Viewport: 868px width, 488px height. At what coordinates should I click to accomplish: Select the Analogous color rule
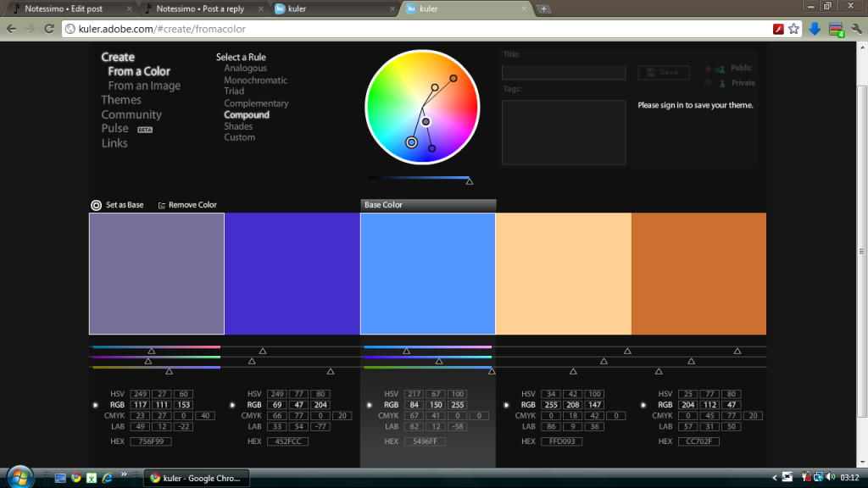[245, 68]
